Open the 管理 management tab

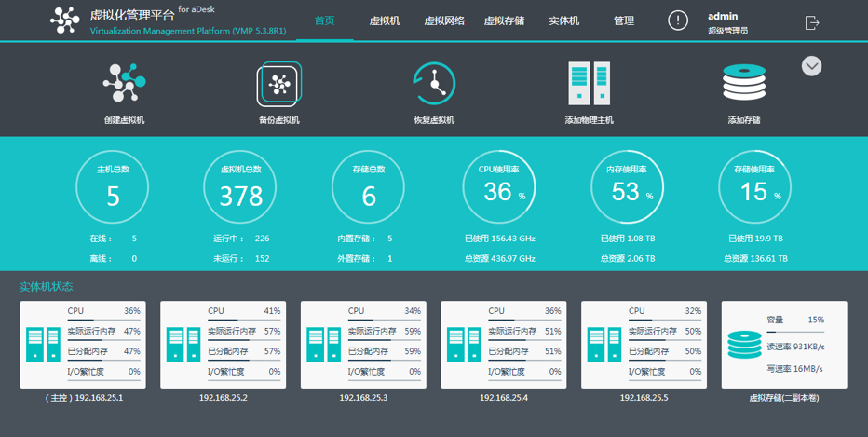[x=624, y=20]
